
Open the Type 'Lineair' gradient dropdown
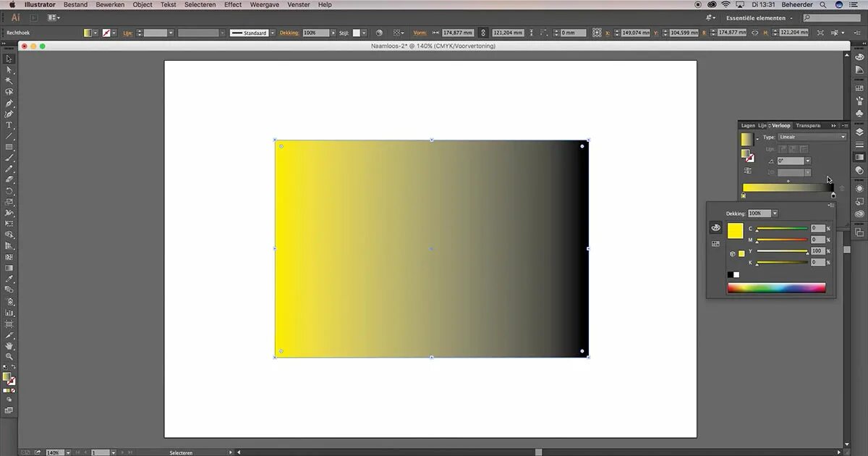tap(811, 137)
